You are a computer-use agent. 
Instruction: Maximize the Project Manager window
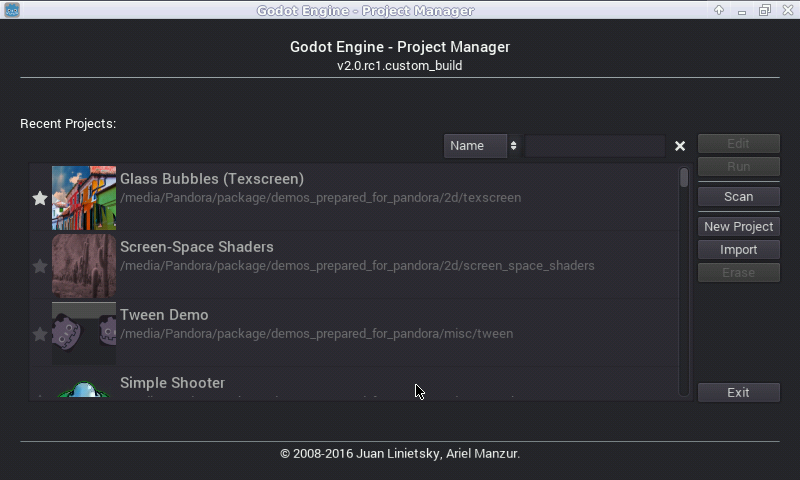point(764,10)
